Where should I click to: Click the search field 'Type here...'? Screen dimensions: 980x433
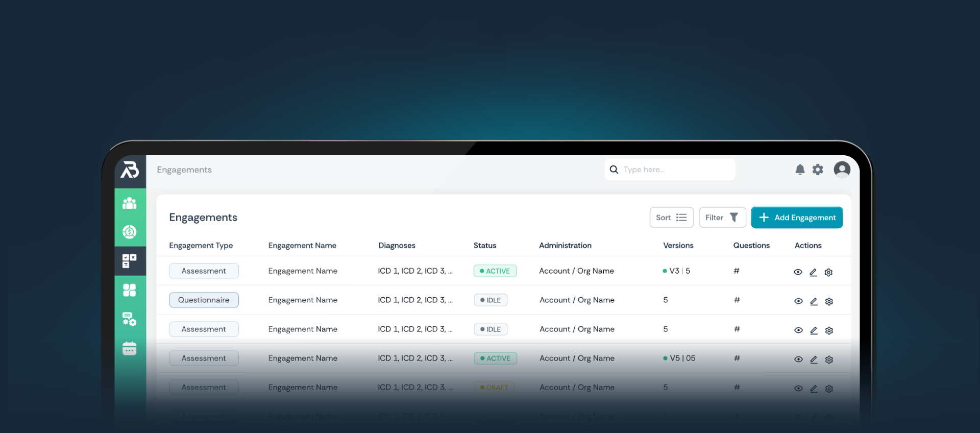tap(674, 170)
